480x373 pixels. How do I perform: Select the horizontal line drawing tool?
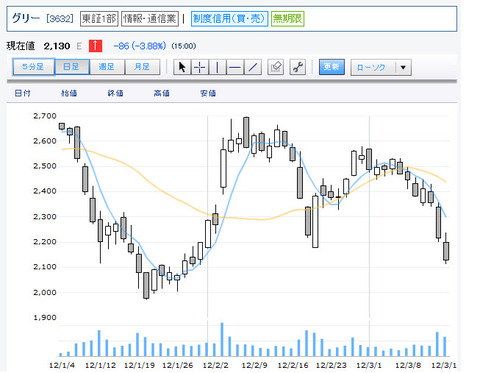pos(235,67)
